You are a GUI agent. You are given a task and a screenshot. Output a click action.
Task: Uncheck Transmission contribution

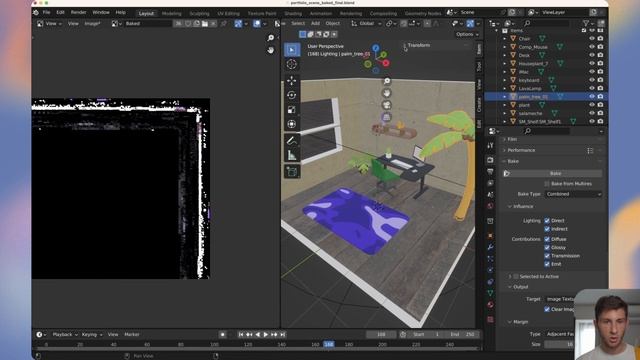click(x=547, y=256)
